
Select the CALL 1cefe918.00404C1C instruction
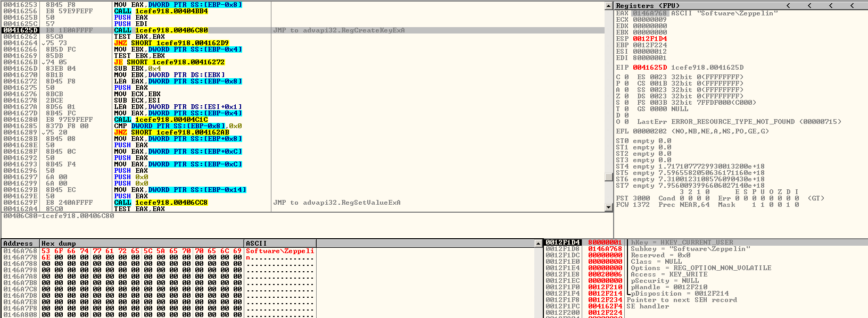tap(161, 120)
